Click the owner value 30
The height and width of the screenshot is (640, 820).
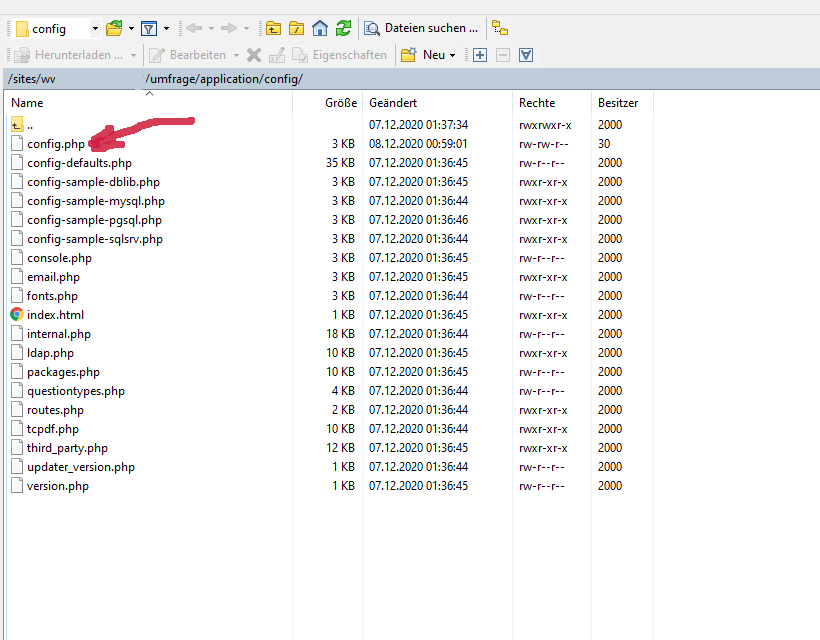click(604, 144)
